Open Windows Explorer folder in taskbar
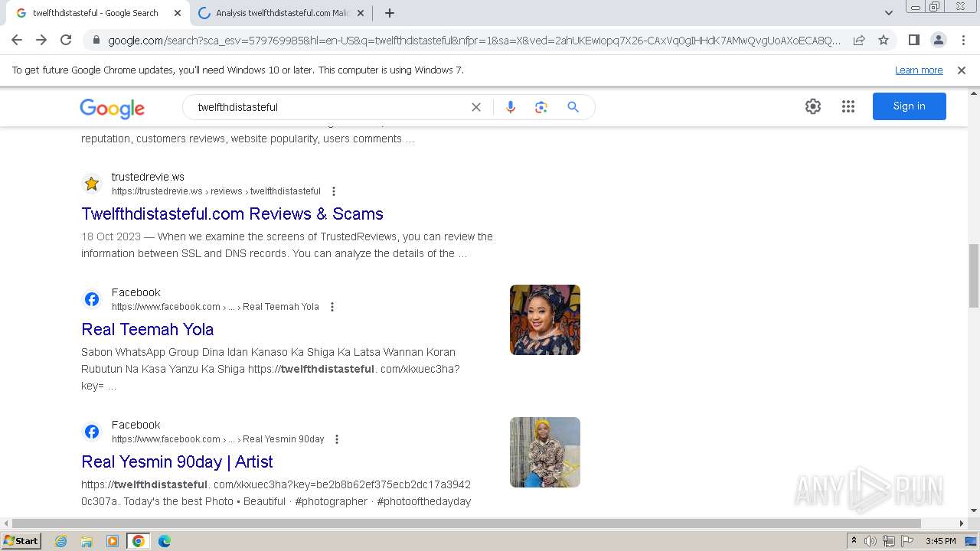Viewport: 980px width, 551px height. tap(87, 541)
